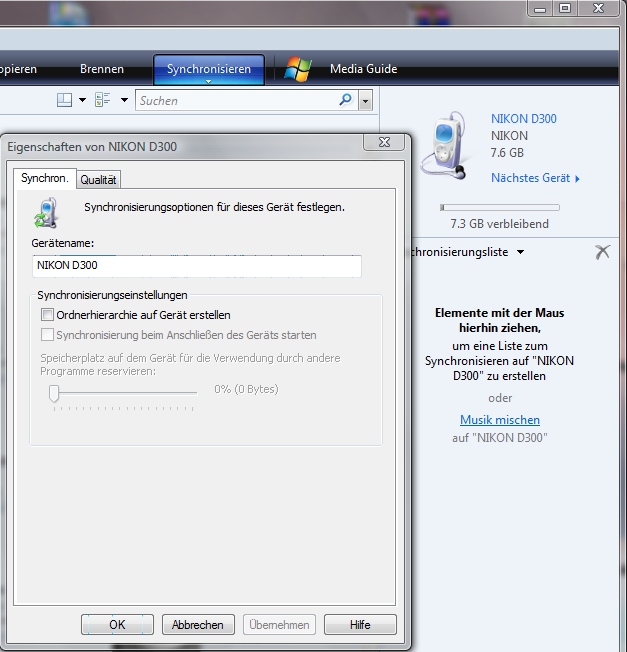Clear the sync list with X icon
The height and width of the screenshot is (652, 627).
pyautogui.click(x=602, y=252)
